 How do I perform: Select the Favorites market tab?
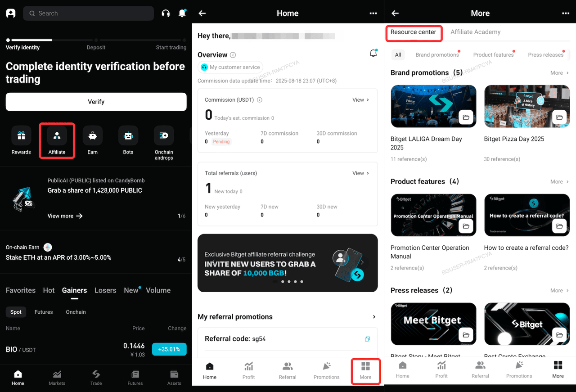[x=21, y=290]
